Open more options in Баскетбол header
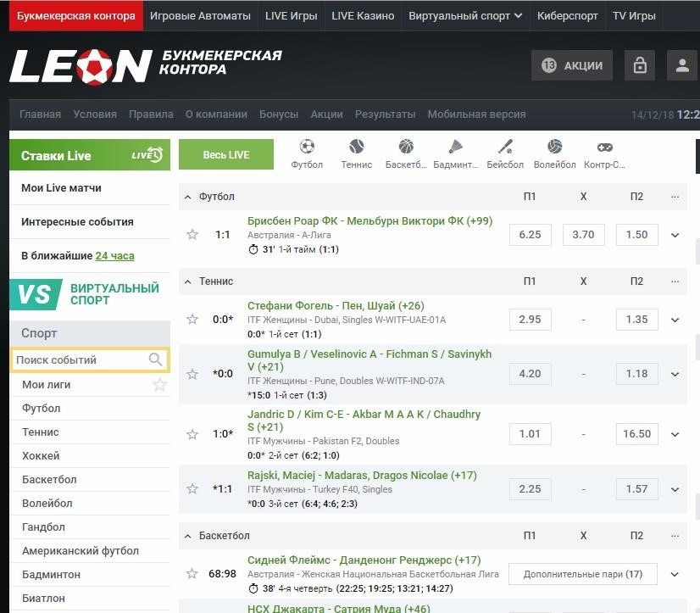The height and width of the screenshot is (613, 700). coord(675,536)
